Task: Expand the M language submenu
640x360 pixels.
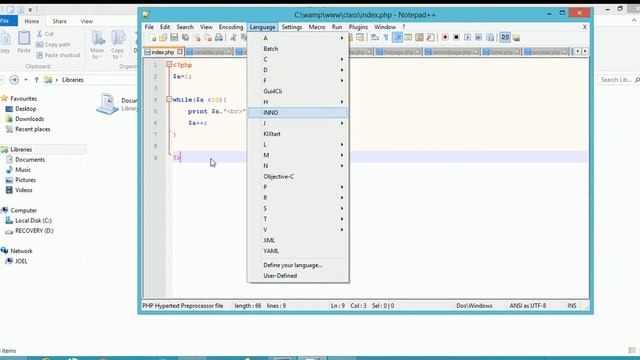Action: pyautogui.click(x=298, y=155)
